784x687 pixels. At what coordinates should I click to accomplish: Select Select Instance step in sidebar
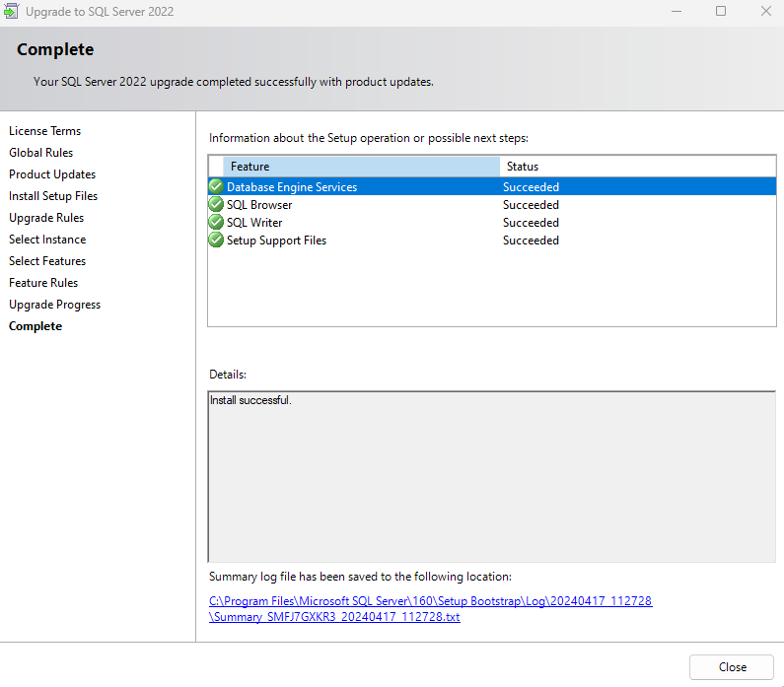(47, 240)
